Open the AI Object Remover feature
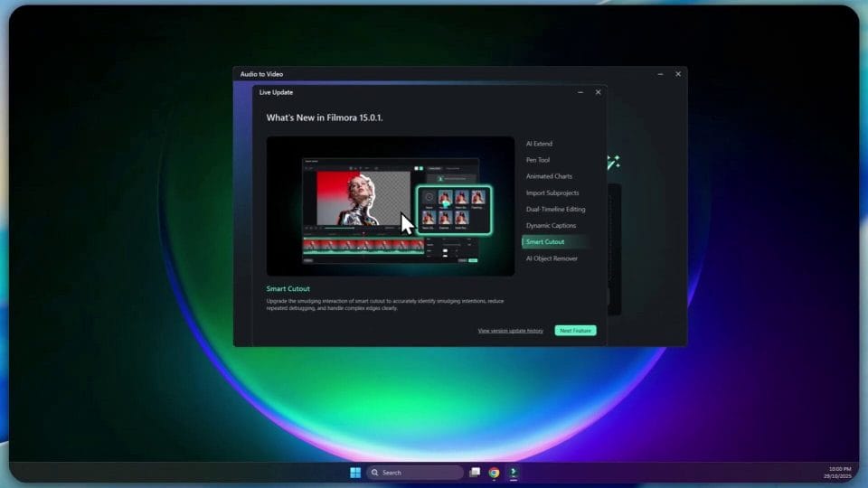 click(x=552, y=258)
